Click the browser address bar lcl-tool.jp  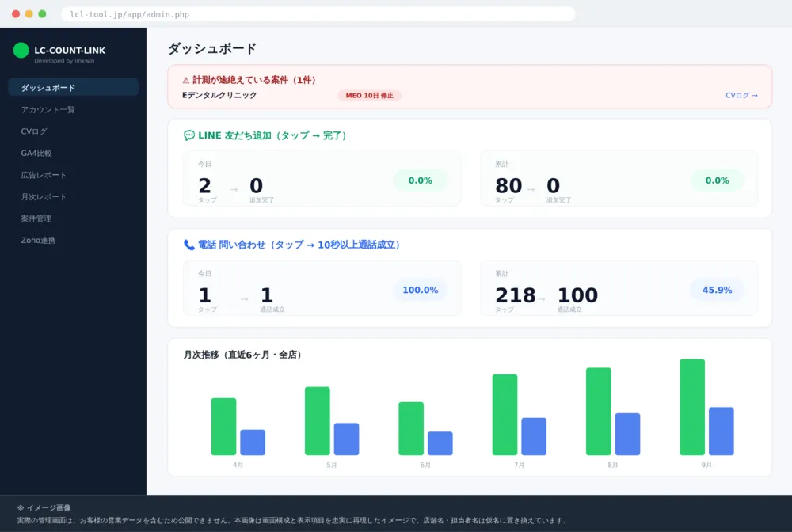(x=318, y=14)
